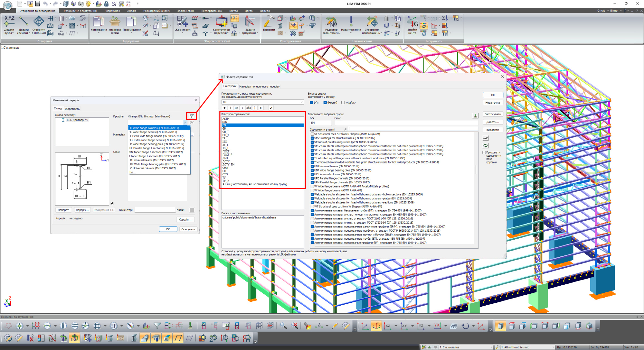Open the Стиль dropdown in the title area
This screenshot has width=644, height=350.
(603, 11)
